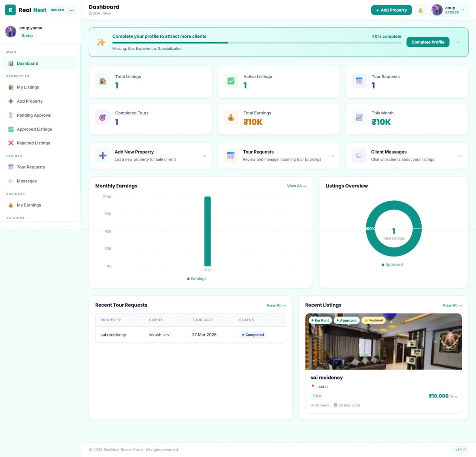Click the Completed Tours target icon
The height and width of the screenshot is (457, 476).
[x=103, y=117]
